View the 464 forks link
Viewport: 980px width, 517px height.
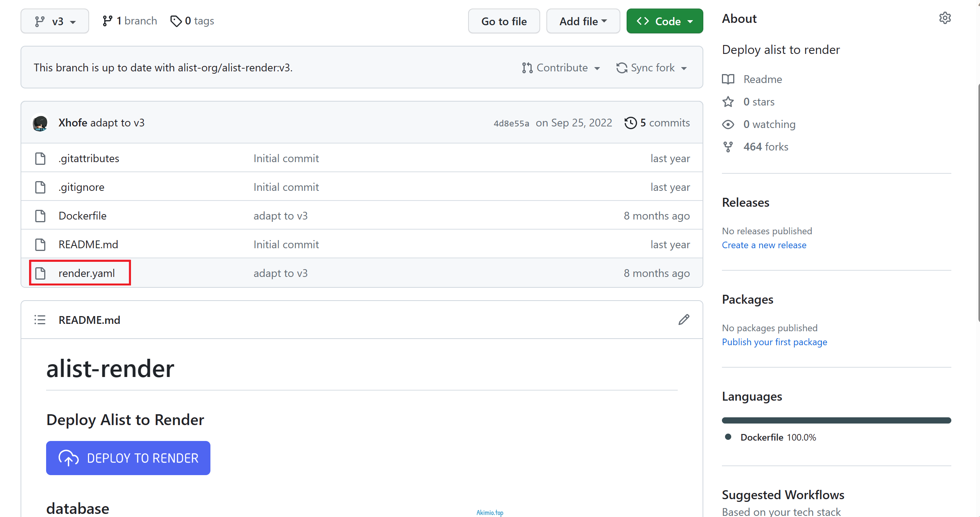click(x=766, y=147)
